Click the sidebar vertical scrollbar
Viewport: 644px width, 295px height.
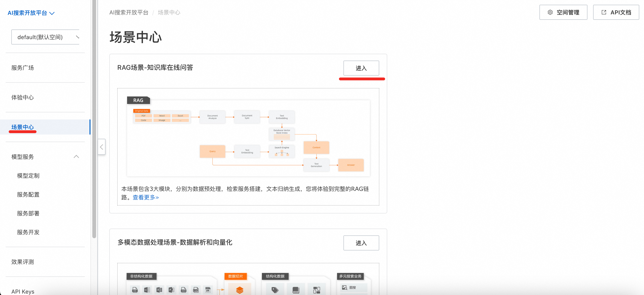(94, 119)
